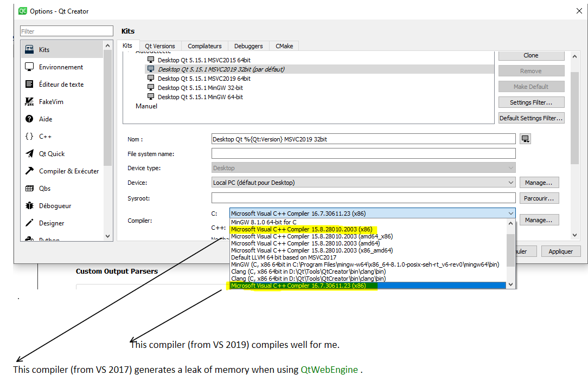Click monitor icon of MSVC2015 64bit kit

pos(151,60)
